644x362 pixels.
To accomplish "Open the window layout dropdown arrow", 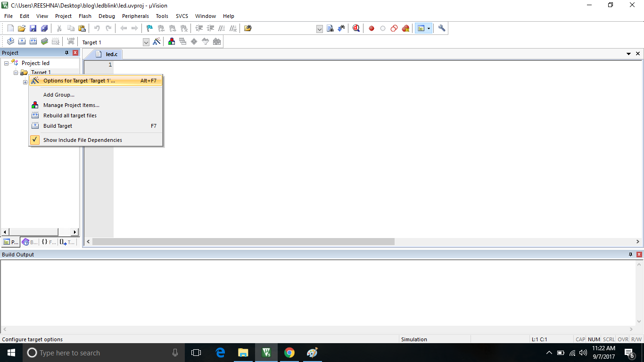I will (x=429, y=28).
